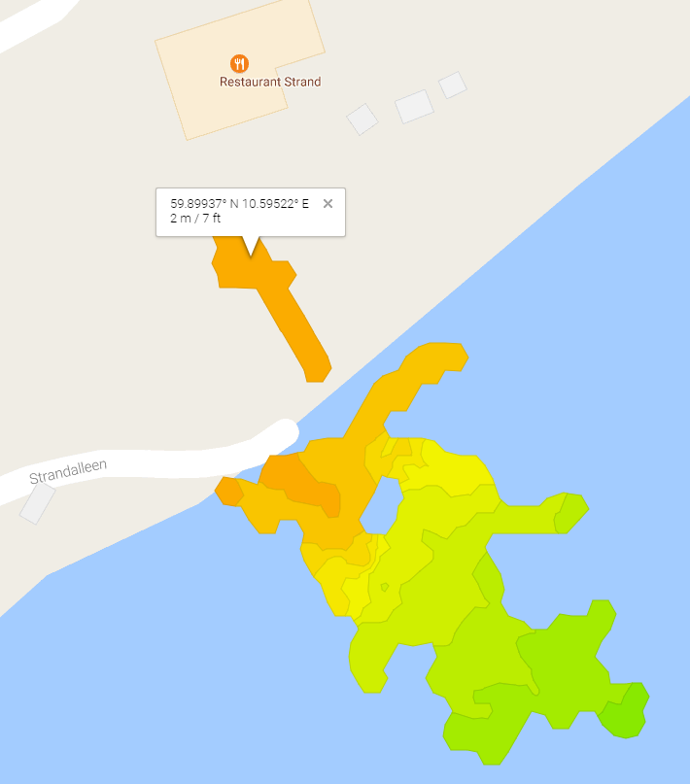Screen dimensions: 690x784
Task: Click the Restaurant Strand fork-and-knife icon
Action: (239, 63)
